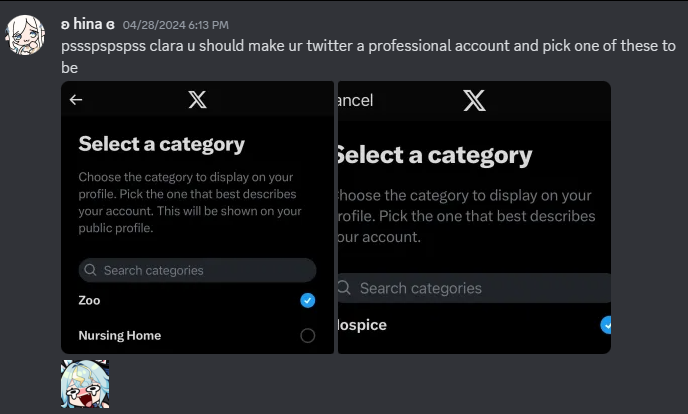The image size is (688, 414).
Task: Click the Hospice category label
Action: click(x=362, y=325)
